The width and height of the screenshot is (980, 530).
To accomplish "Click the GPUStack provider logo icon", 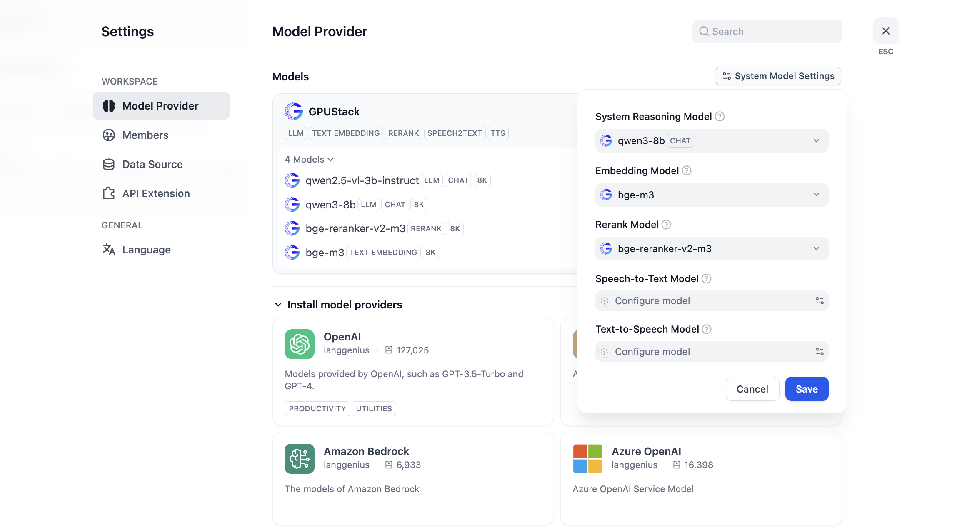I will pyautogui.click(x=294, y=112).
